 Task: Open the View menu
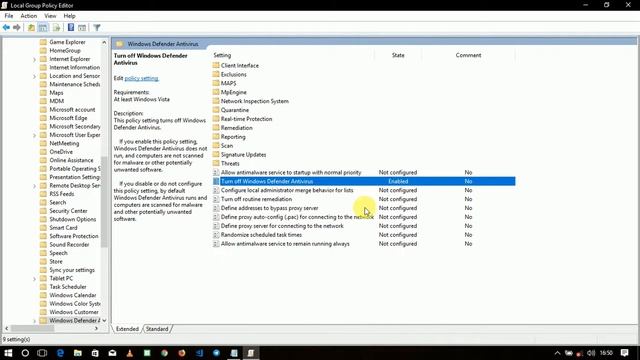[x=50, y=16]
